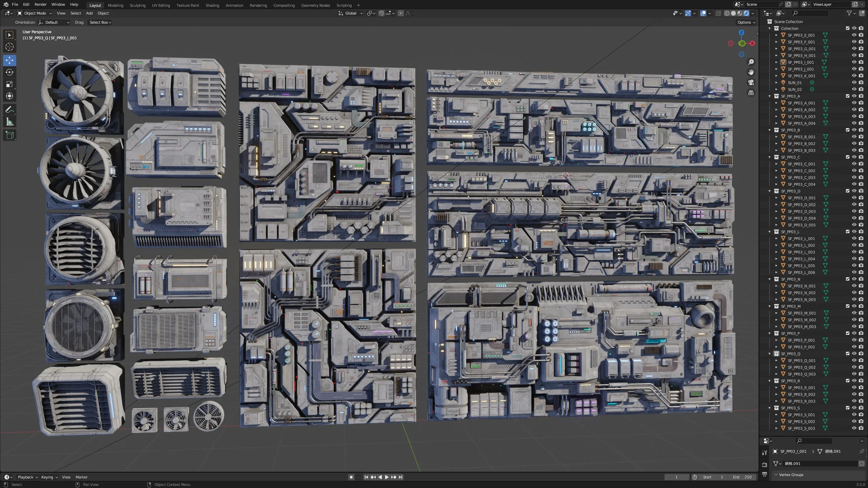The width and height of the screenshot is (868, 488).
Task: Click the zoom magnifier viewport icon
Action: coord(751,62)
